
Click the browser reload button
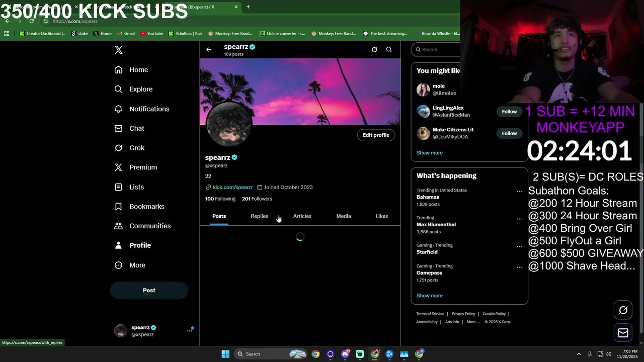31,21
